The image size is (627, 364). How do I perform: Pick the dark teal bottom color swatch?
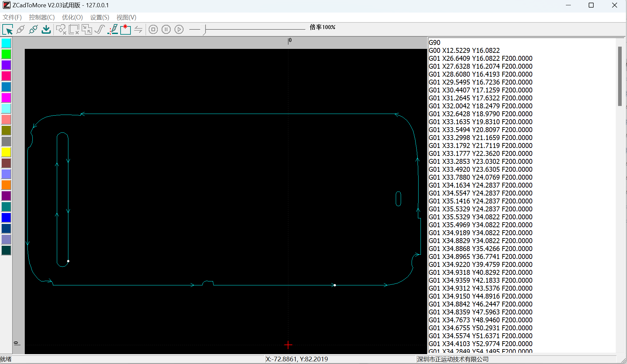click(x=6, y=250)
